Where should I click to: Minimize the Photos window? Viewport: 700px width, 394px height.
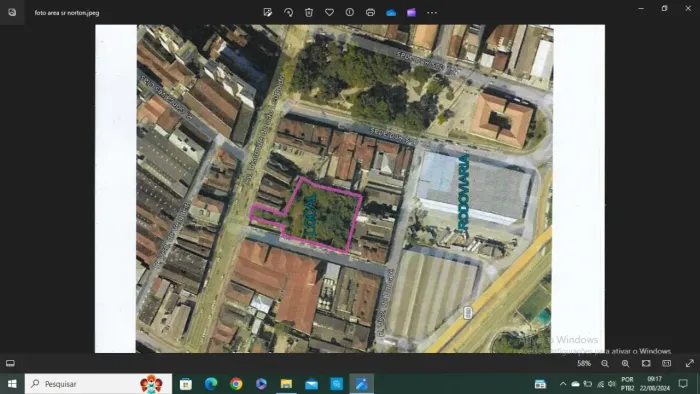641,8
